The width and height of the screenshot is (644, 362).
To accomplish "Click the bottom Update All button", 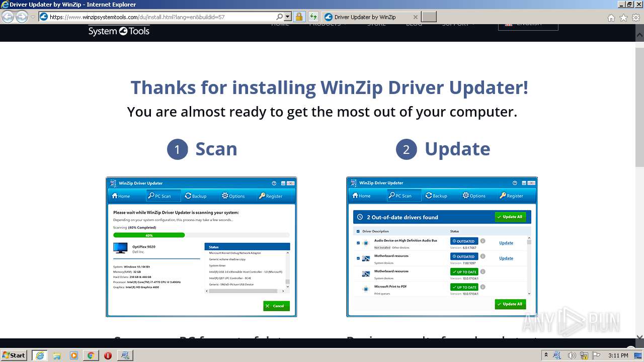I will (510, 304).
